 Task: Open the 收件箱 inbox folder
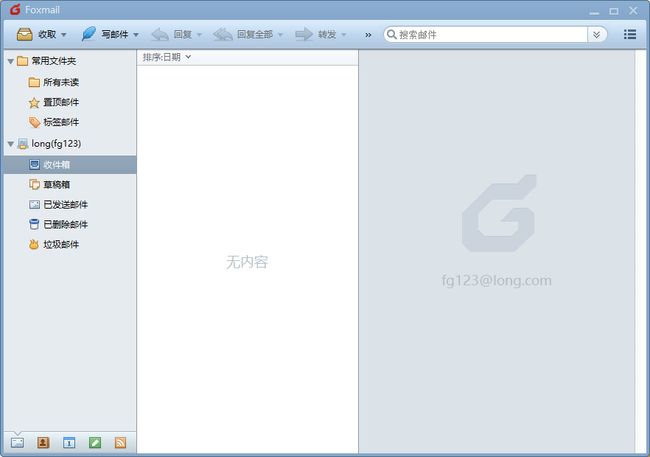click(x=70, y=165)
